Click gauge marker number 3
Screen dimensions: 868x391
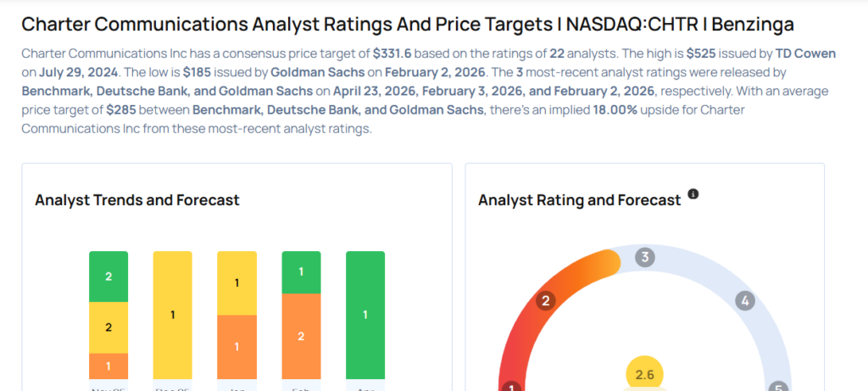645,258
